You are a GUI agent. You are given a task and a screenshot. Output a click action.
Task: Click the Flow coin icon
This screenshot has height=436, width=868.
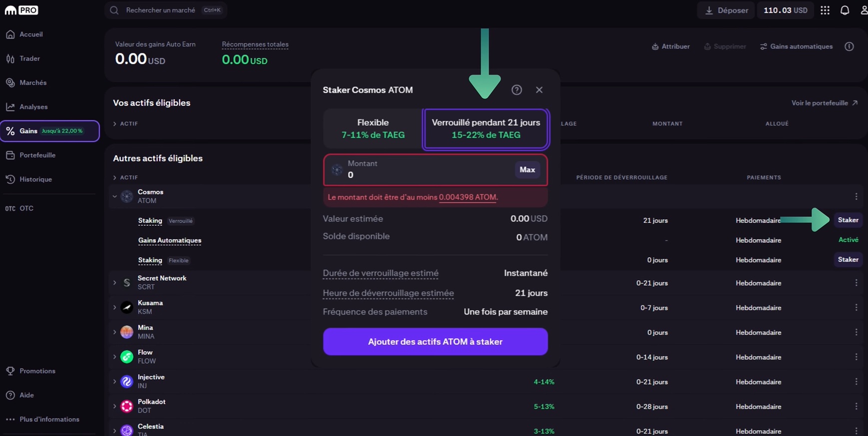pyautogui.click(x=127, y=357)
